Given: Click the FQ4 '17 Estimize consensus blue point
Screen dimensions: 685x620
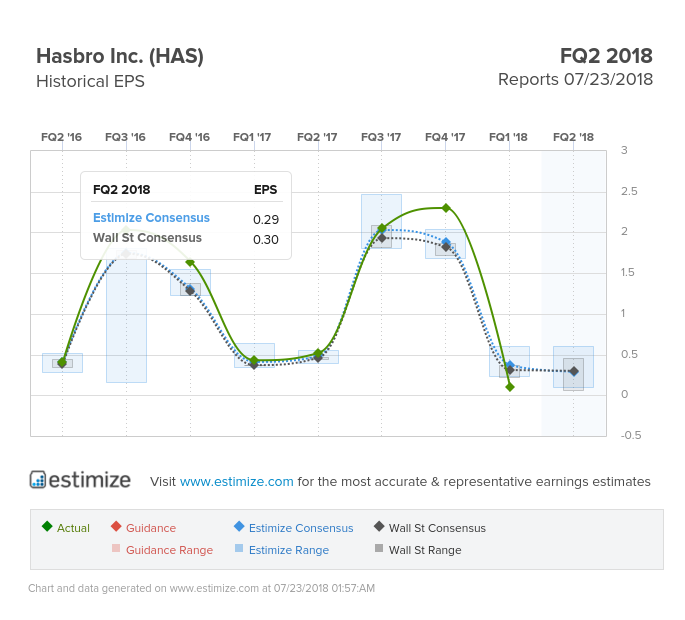Looking at the screenshot, I should [446, 242].
